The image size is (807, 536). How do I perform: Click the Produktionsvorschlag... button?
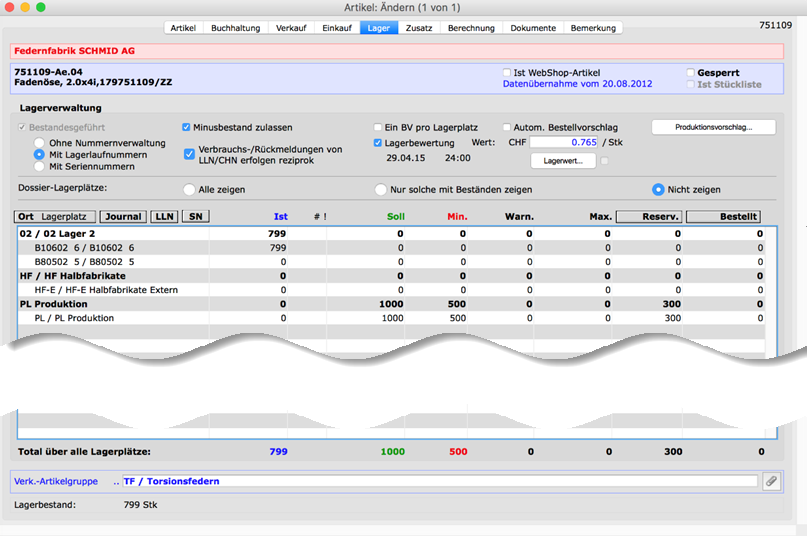pyautogui.click(x=712, y=127)
